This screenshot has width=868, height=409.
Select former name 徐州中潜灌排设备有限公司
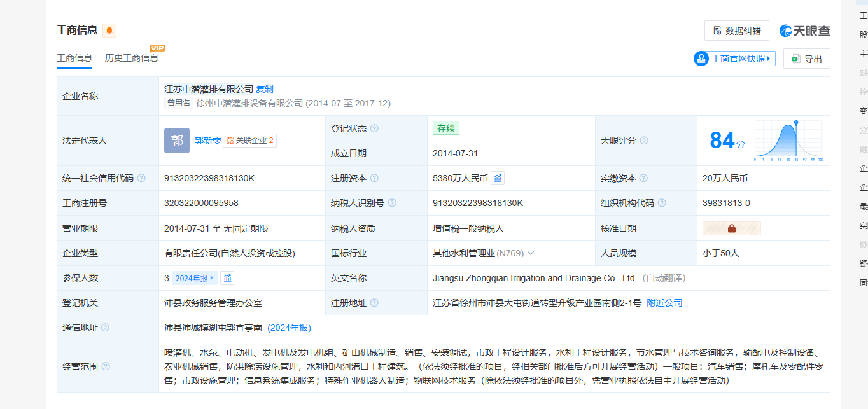click(x=249, y=103)
